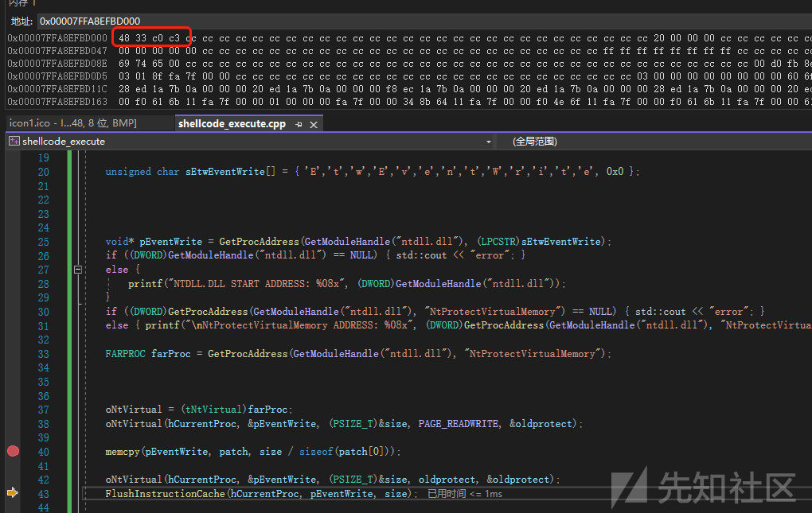Image resolution: width=812 pixels, height=513 pixels.
Task: Click line number 30 in the margin
Action: pyautogui.click(x=44, y=312)
